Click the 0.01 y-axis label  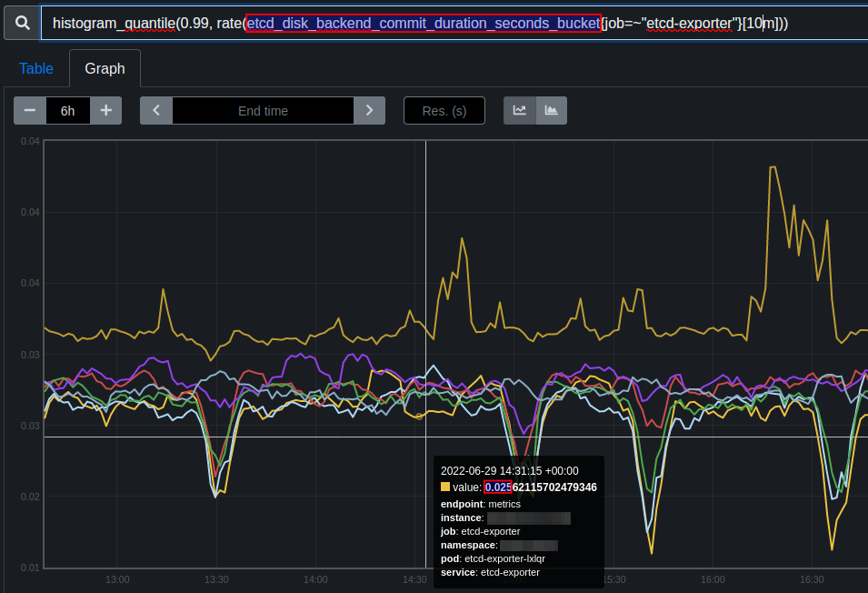tap(30, 568)
